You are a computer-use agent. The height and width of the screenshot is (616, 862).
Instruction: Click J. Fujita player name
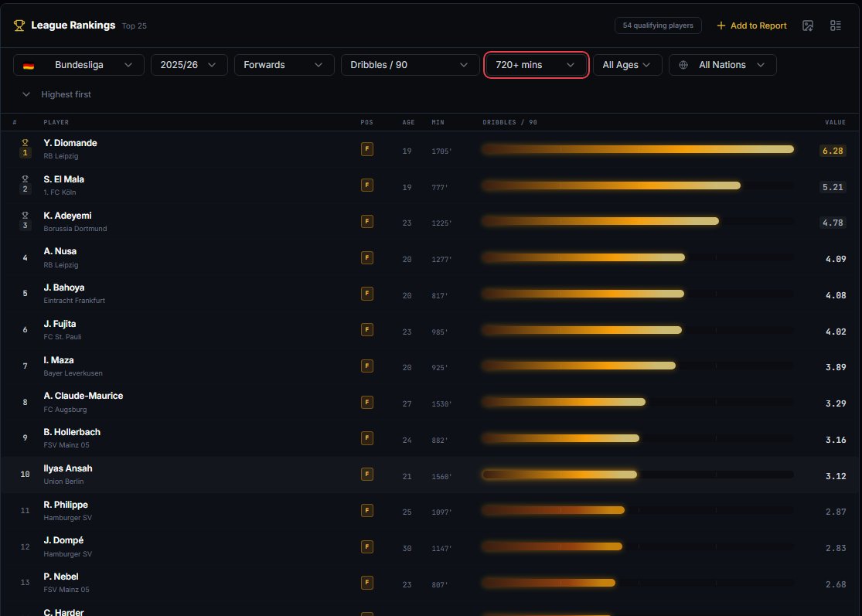[60, 324]
